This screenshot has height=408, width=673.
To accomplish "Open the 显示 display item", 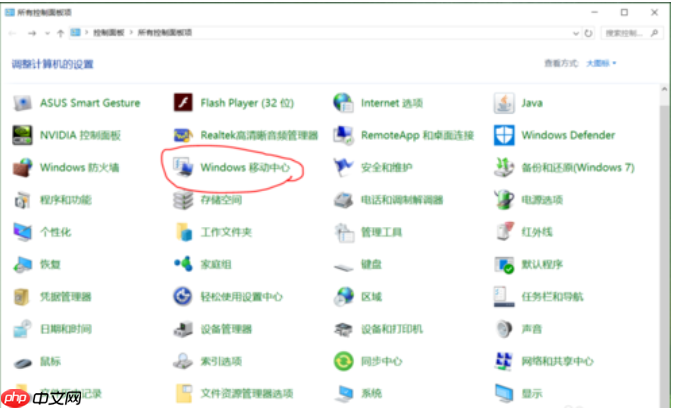I will [x=532, y=394].
